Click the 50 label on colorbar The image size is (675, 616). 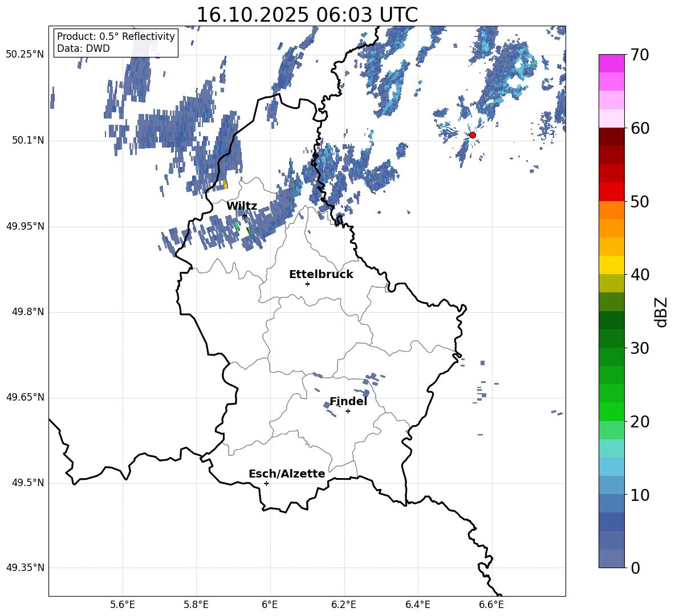[639, 202]
